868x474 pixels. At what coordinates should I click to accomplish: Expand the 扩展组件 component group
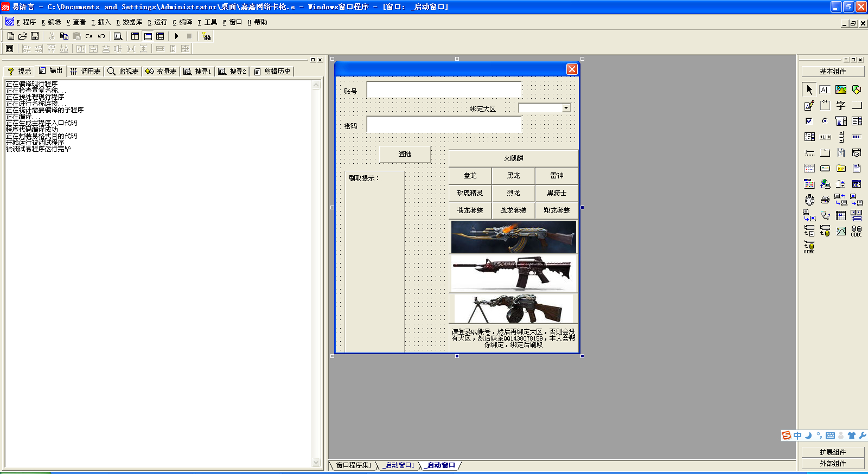click(833, 452)
